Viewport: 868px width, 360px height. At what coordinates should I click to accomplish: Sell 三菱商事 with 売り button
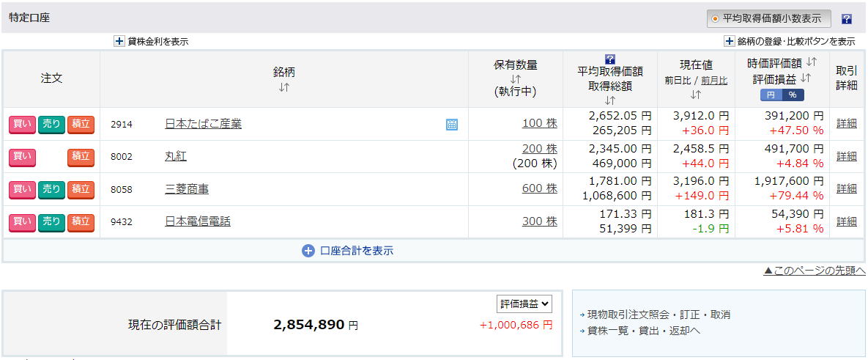[51, 189]
